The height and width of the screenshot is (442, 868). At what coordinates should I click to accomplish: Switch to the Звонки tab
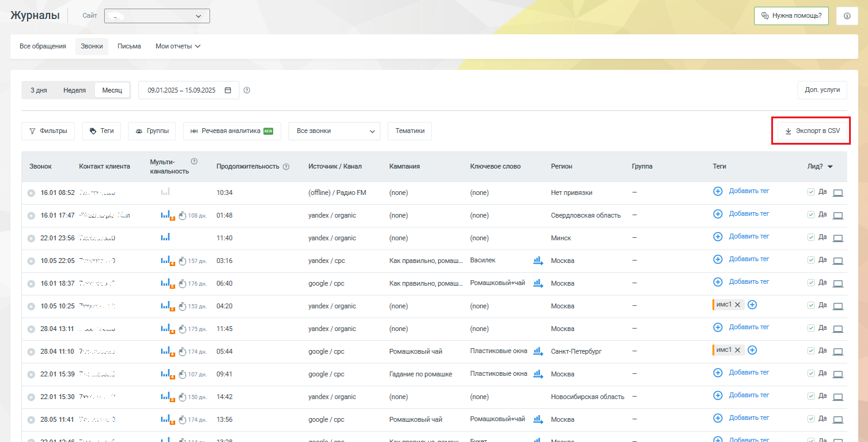point(92,46)
